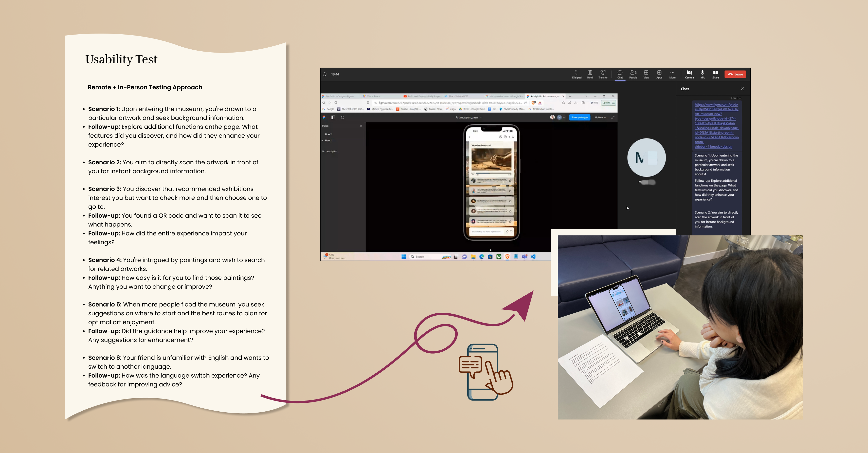Toggle the Figma sidebar panel icon
The image size is (868, 457).
(333, 117)
